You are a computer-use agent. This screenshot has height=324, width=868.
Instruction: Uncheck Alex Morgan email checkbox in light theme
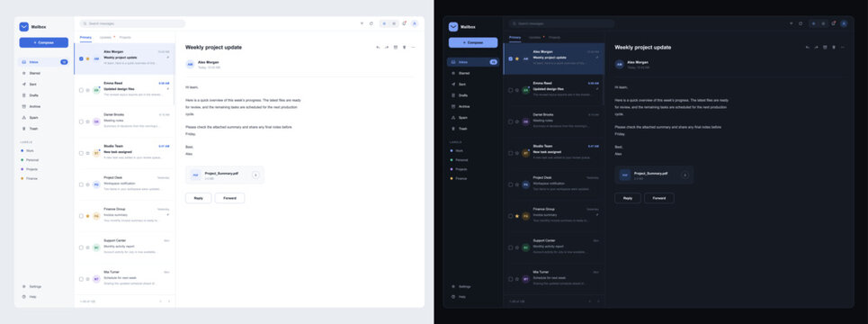point(81,58)
